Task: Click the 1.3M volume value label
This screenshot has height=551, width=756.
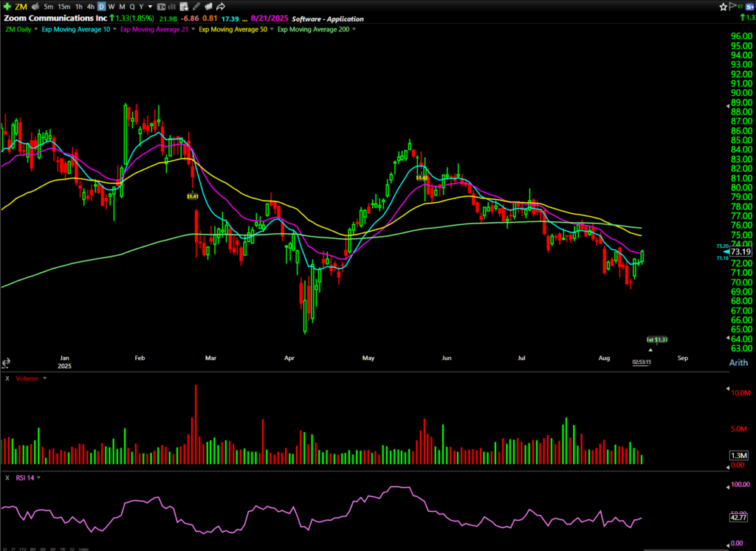Action: (x=738, y=456)
